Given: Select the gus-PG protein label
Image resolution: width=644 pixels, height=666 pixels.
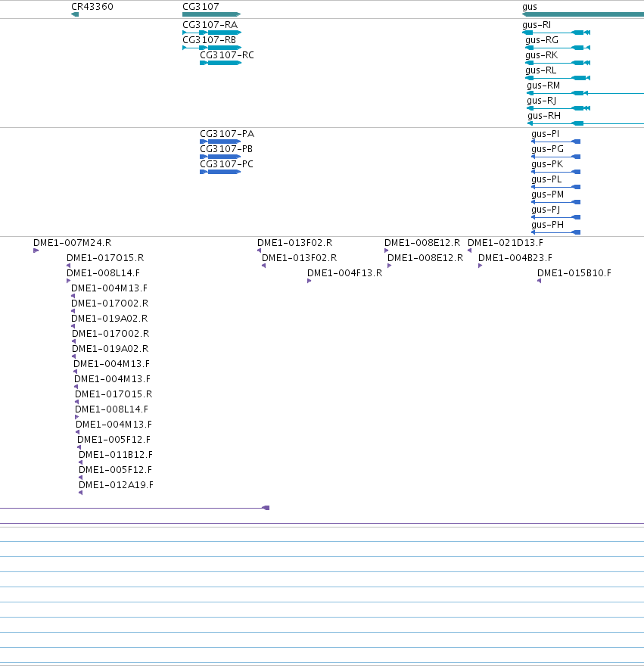Looking at the screenshot, I should point(548,149).
